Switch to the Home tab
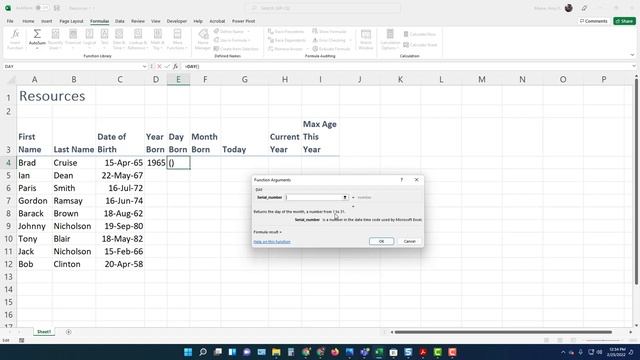The height and width of the screenshot is (360, 640). (x=28, y=21)
